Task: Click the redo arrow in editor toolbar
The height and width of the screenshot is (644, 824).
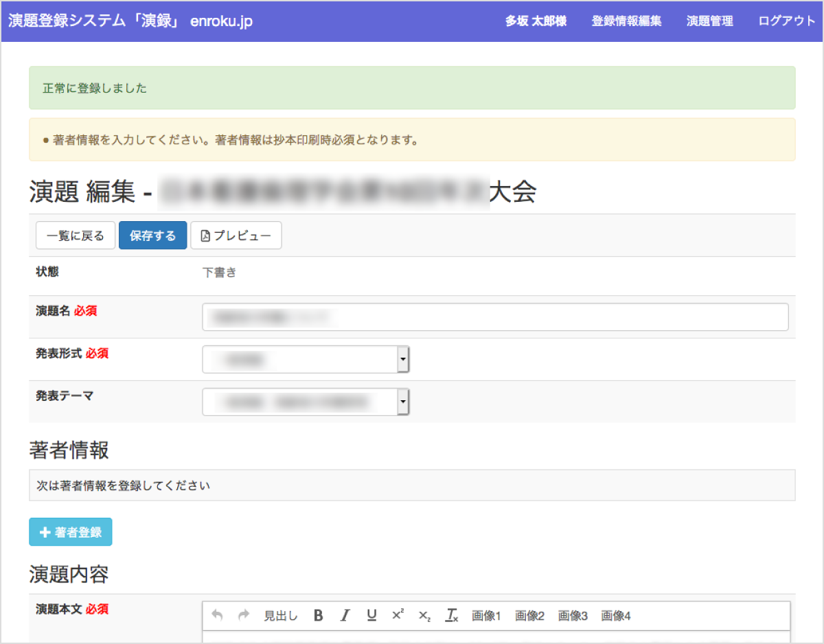Action: point(243,616)
